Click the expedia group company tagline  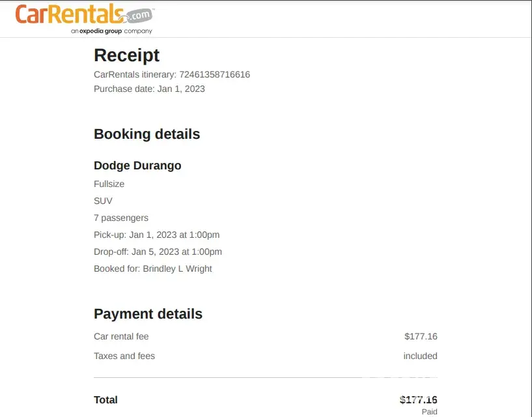[x=111, y=31]
